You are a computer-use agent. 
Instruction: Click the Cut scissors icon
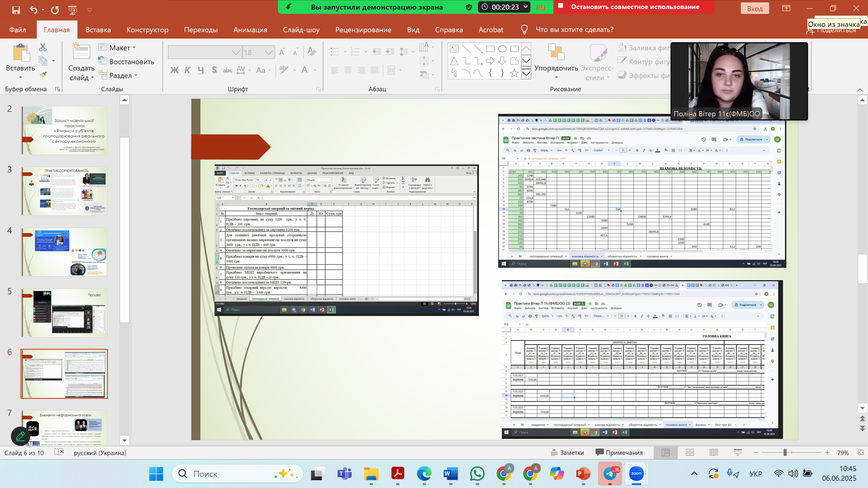[x=43, y=47]
